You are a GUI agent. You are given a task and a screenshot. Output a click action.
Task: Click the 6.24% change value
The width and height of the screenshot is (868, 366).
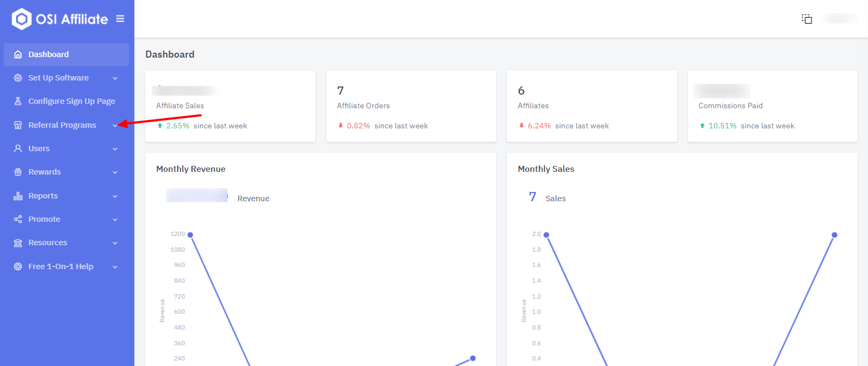click(x=540, y=126)
